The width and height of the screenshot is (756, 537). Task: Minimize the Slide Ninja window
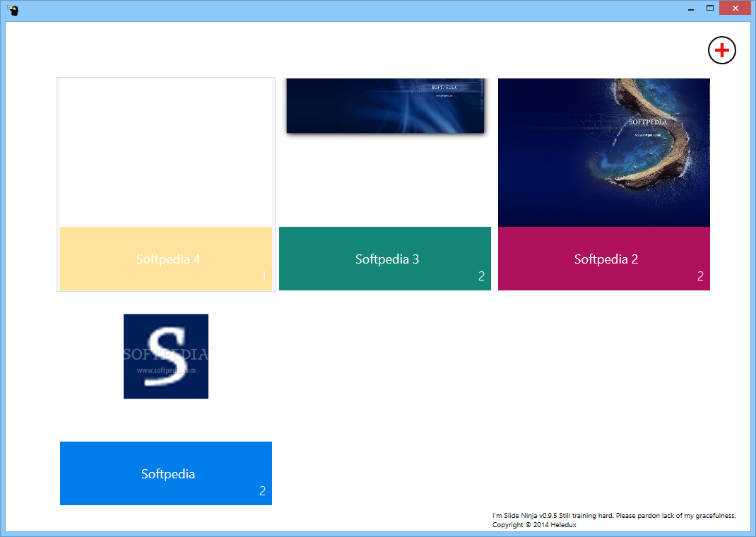tap(691, 8)
